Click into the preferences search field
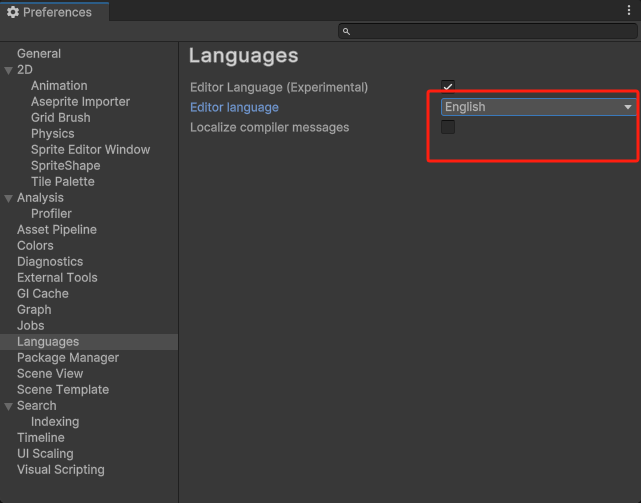The height and width of the screenshot is (503, 641). pyautogui.click(x=490, y=32)
